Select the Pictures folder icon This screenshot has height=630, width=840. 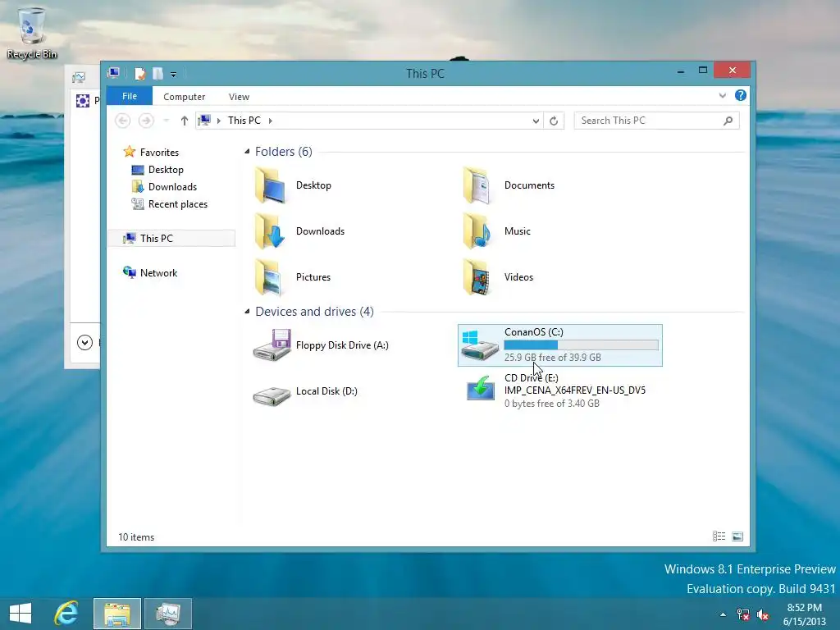(269, 277)
